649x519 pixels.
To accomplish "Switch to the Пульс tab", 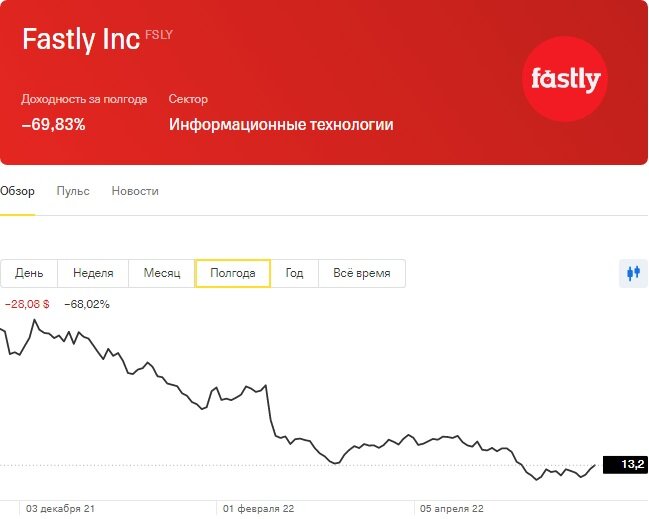I will [x=73, y=191].
